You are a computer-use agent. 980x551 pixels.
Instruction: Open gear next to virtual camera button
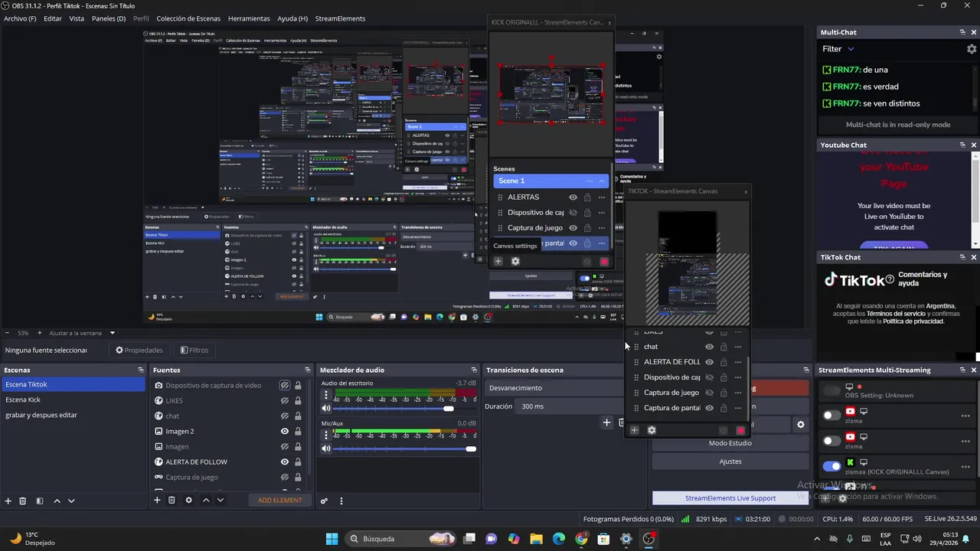click(801, 425)
